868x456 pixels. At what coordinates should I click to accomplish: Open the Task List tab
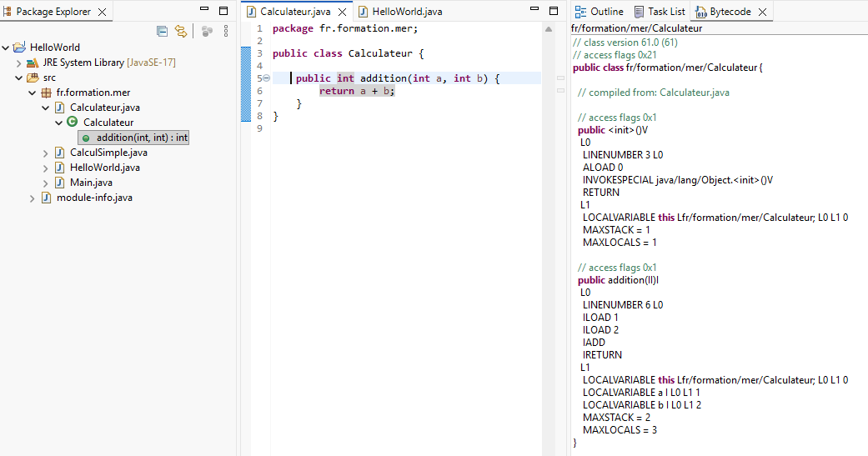(666, 12)
